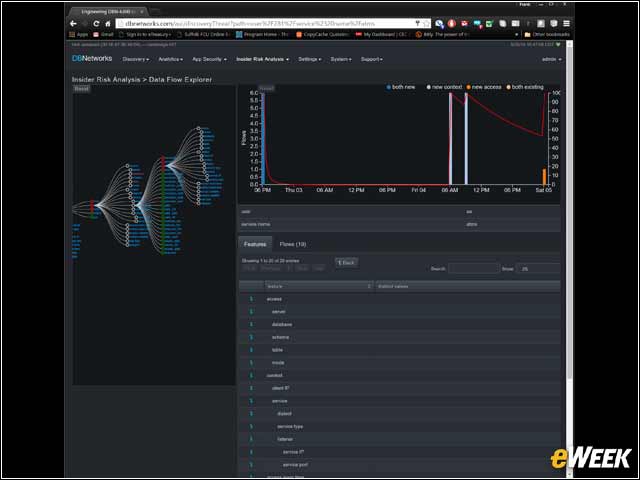Click the index icon in the table row

251,350
